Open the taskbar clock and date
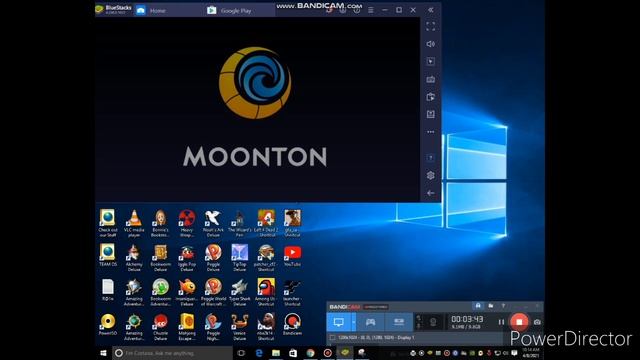 (x=531, y=353)
